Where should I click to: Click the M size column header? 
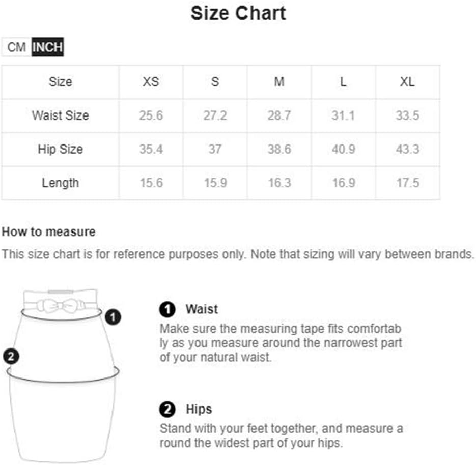click(x=279, y=82)
